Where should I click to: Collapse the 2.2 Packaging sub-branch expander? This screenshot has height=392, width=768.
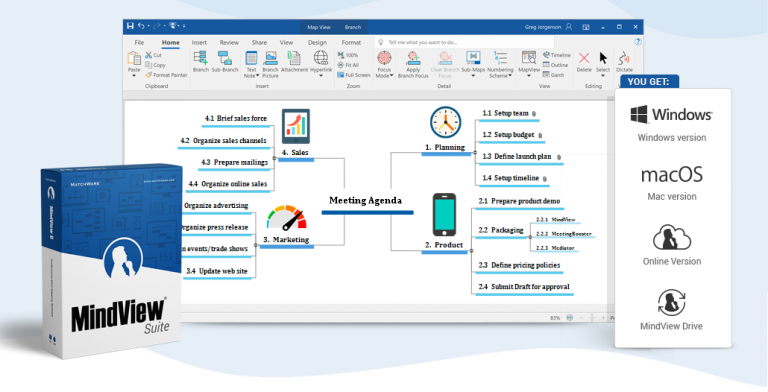pos(530,236)
